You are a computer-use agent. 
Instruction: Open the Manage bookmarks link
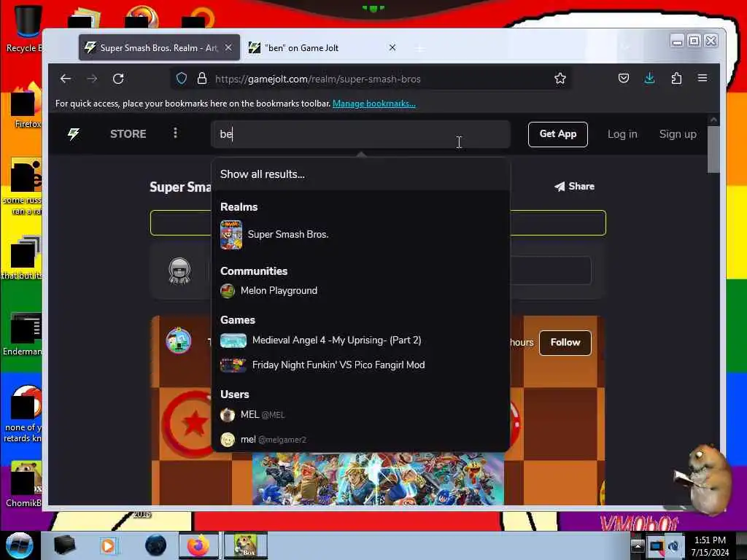[374, 104]
